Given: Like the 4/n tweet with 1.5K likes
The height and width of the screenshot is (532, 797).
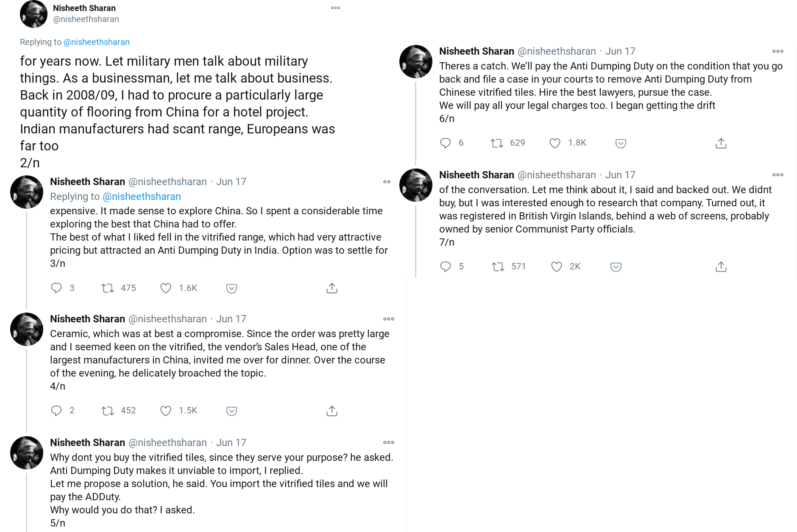Looking at the screenshot, I should tap(166, 411).
